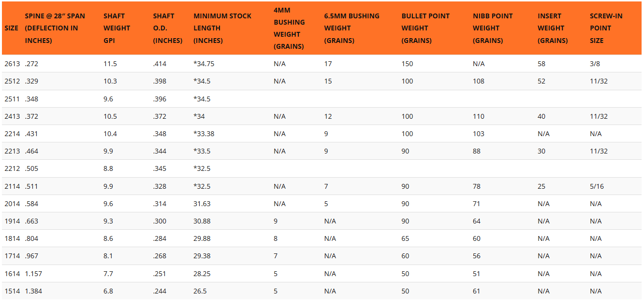Click the SIZE column header

(12, 28)
